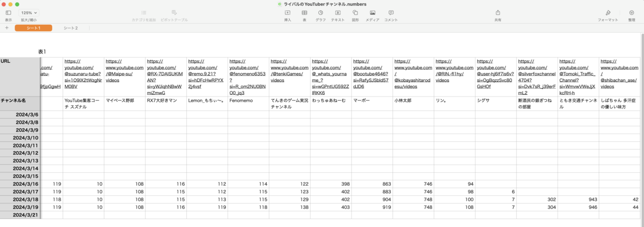Screen dimensions: 644x227
Task: Click the カテゴリを追加 (Add Category) toolbar icon
Action: (x=143, y=12)
